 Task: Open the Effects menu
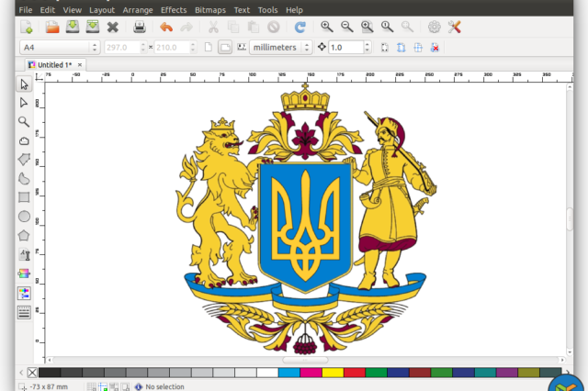click(x=173, y=9)
